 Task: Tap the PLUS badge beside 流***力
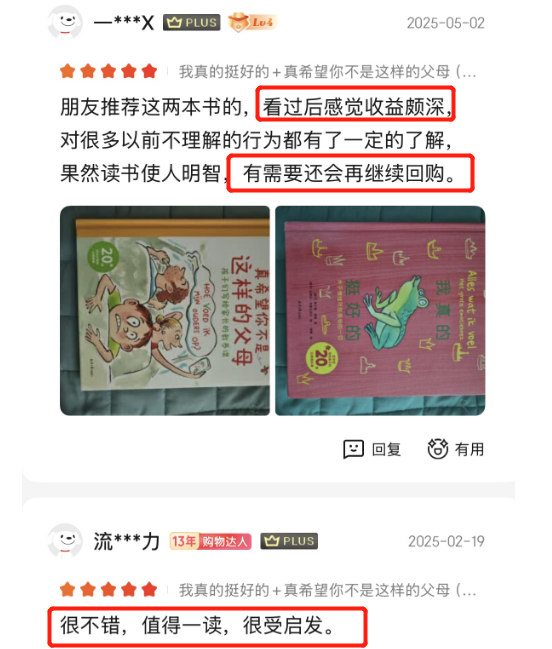(x=289, y=541)
